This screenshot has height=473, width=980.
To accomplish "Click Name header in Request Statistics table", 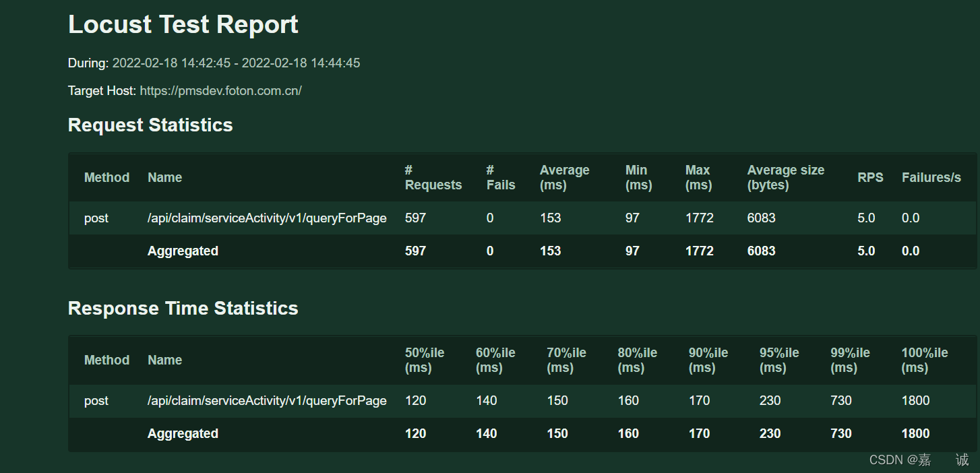I will [165, 177].
